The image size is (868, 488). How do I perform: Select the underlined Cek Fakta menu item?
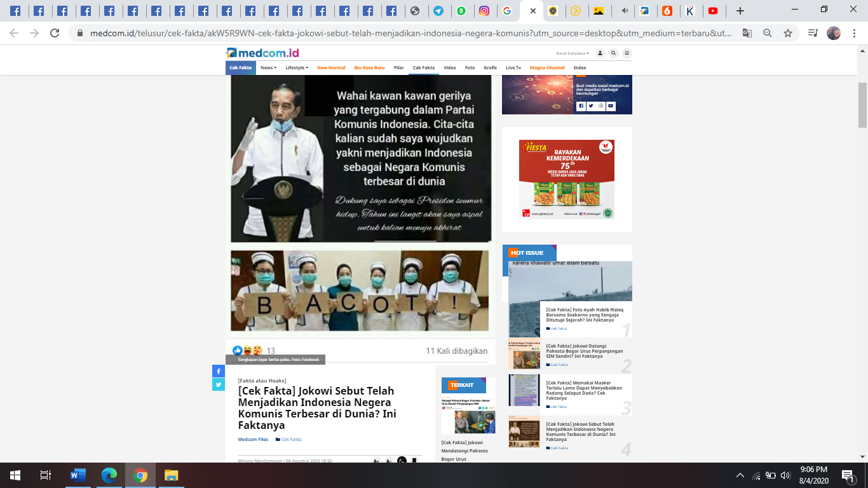[424, 67]
